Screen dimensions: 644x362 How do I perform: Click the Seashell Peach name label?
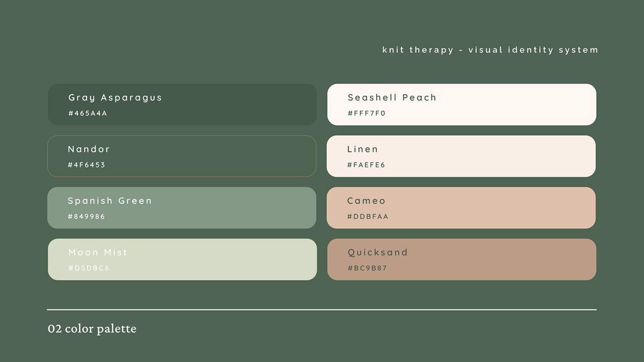(x=392, y=97)
